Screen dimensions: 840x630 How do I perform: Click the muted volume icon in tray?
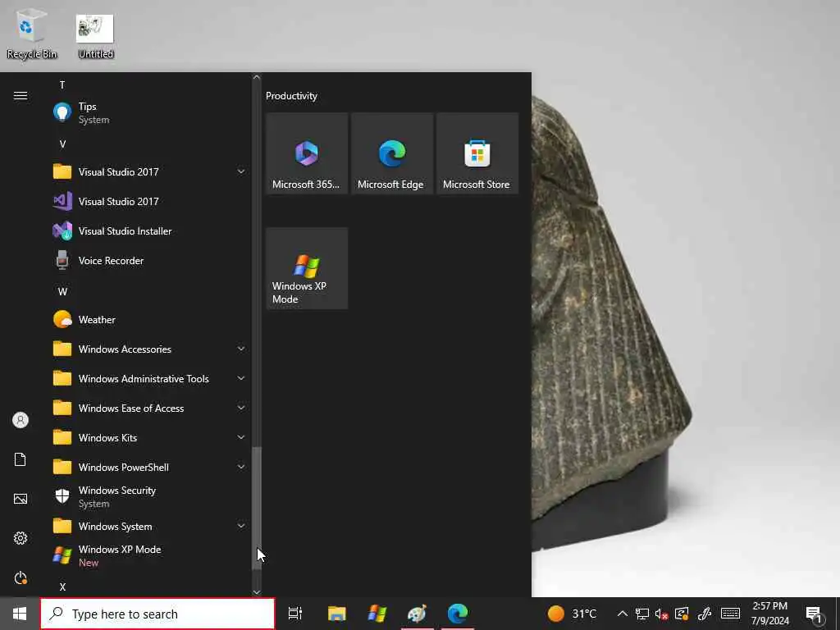click(662, 614)
